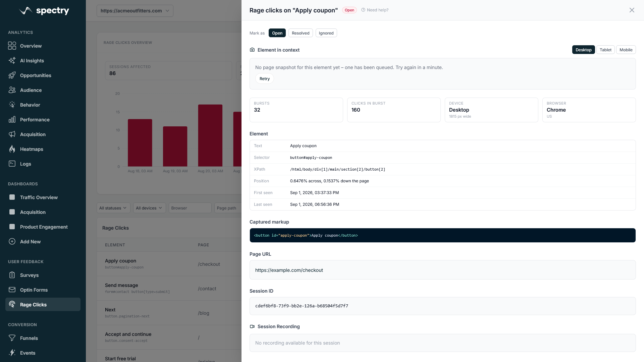This screenshot has width=644, height=362.
Task: Click the Aug 20 bar in chart
Action: click(210, 136)
